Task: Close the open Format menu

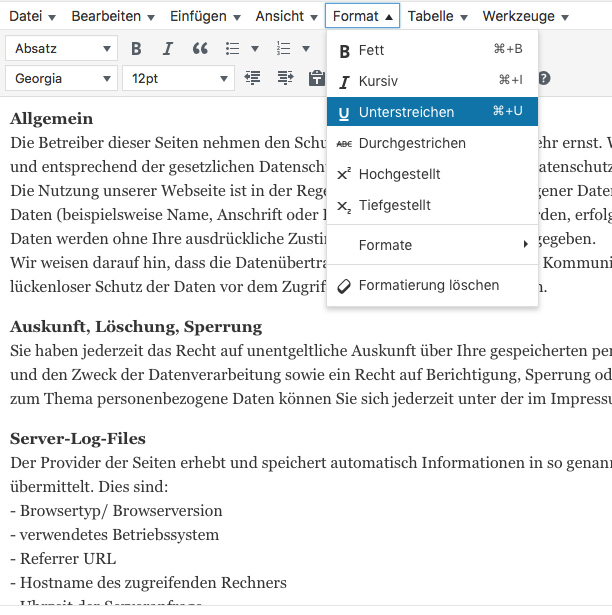Action: 362,16
